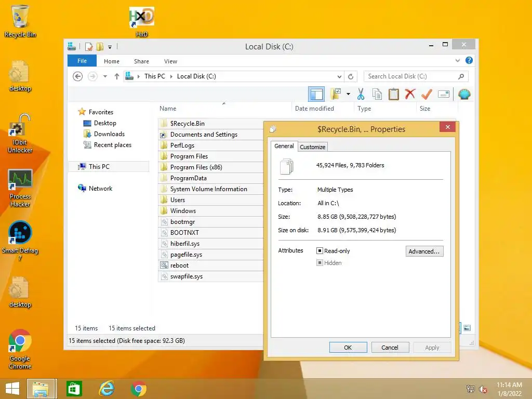The image size is (532, 399).
Task: Select Desktop in navigation pane
Action: coord(105,123)
